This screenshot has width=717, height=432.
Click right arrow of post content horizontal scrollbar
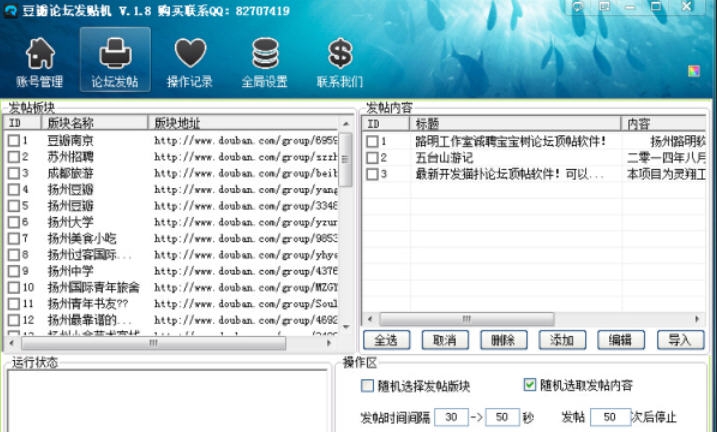pos(697,319)
